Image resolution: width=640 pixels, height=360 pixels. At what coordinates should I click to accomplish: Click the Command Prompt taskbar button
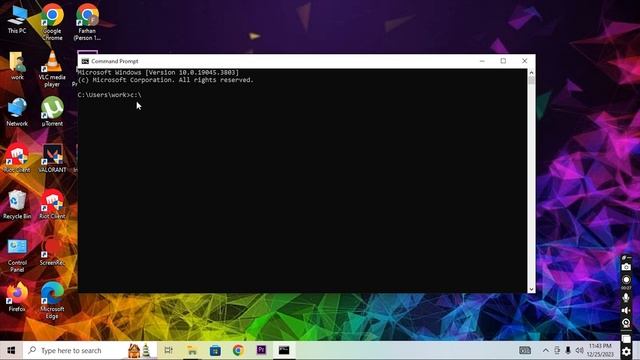(284, 351)
